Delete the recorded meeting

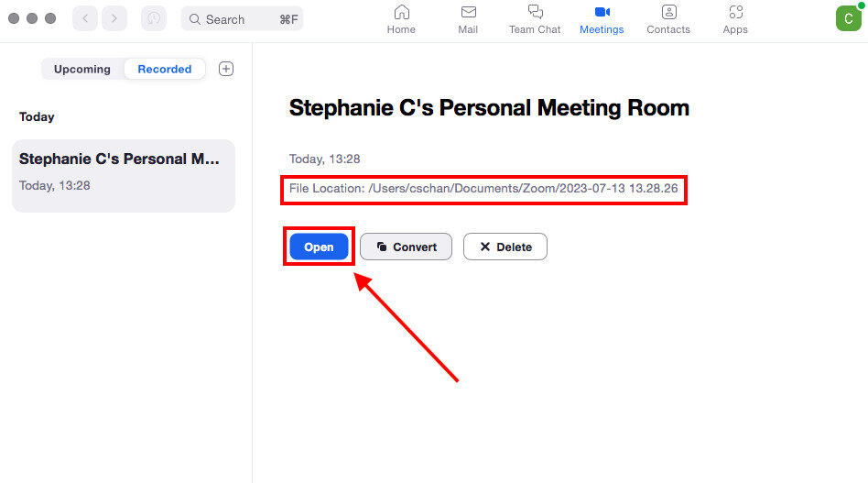(505, 247)
